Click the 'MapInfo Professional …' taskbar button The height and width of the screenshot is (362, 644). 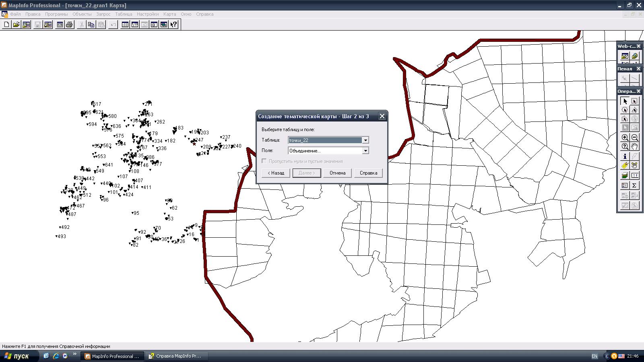click(112, 356)
